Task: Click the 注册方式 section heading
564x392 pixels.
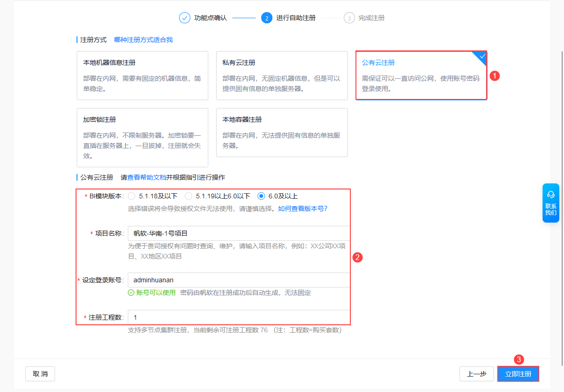Action: click(x=93, y=40)
